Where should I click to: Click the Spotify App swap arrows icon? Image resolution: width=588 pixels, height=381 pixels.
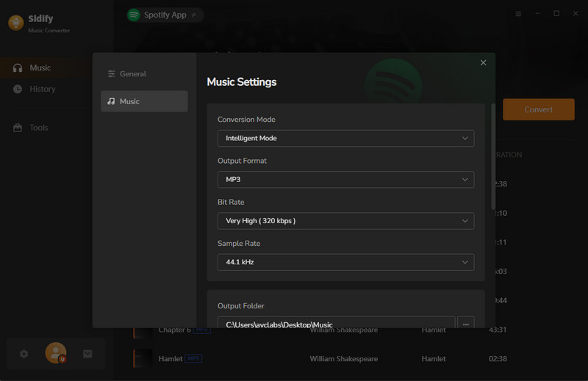pos(194,15)
